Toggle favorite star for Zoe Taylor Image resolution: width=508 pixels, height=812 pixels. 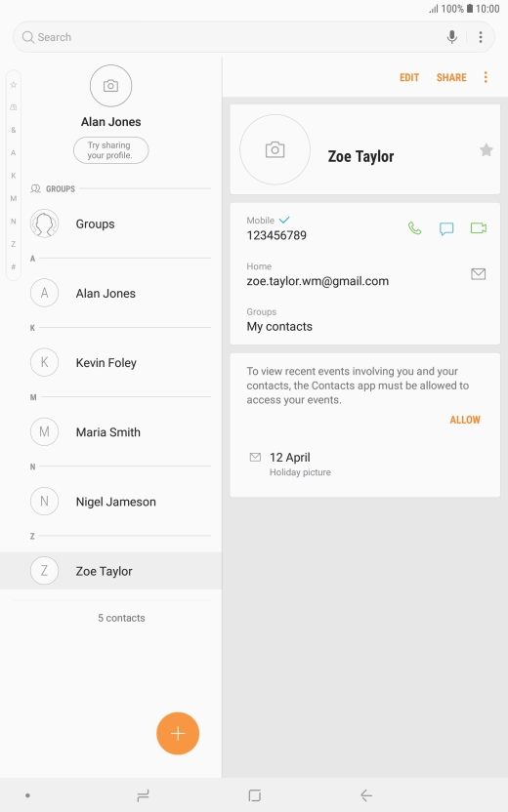pos(486,150)
